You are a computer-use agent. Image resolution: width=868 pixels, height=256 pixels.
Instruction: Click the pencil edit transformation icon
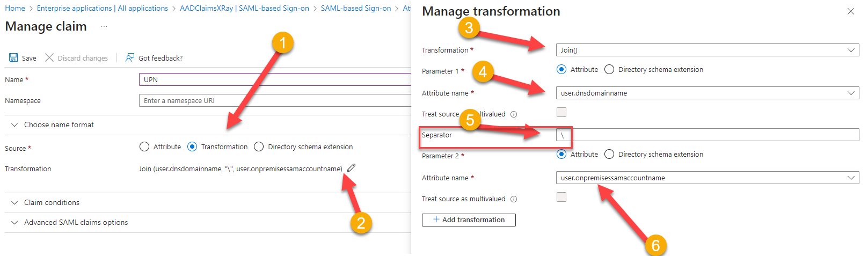tap(351, 168)
